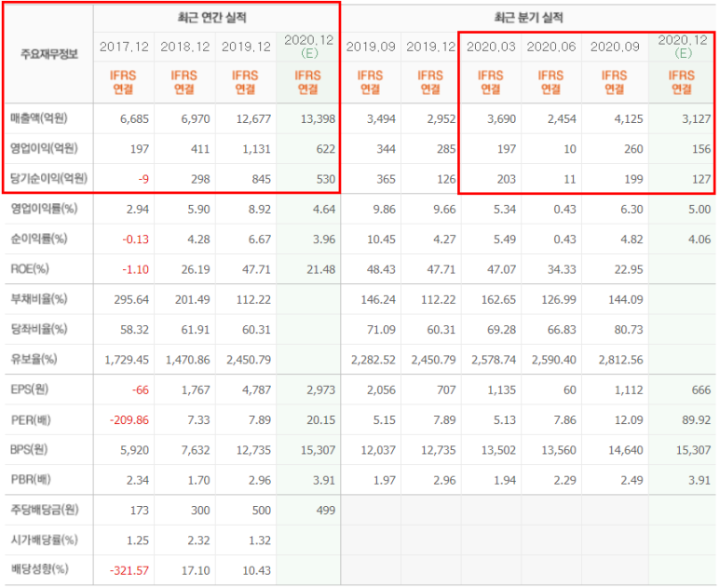
Task: Click the 순이익률(%) row label
Action: (39, 239)
